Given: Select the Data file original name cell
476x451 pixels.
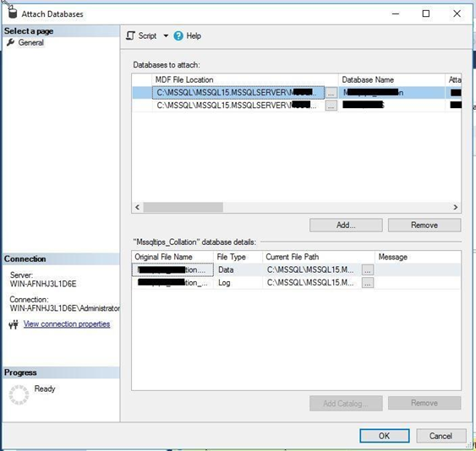Looking at the screenshot, I should click(172, 269).
